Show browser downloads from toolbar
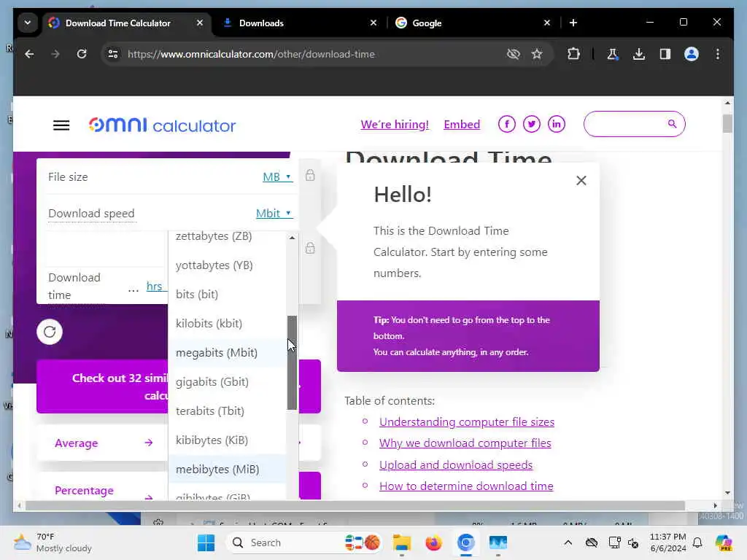Screen dimensions: 747x560 pyautogui.click(x=639, y=54)
